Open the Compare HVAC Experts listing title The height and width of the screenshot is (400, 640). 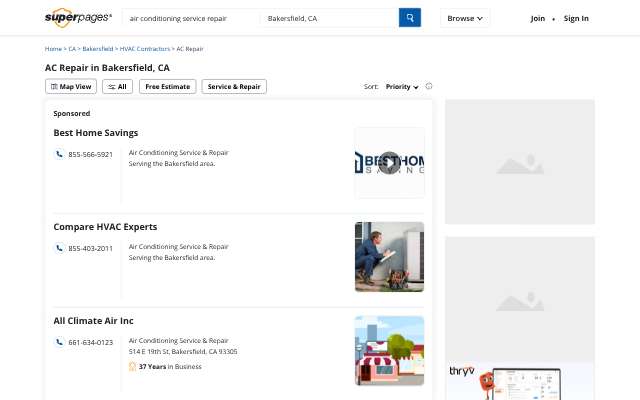click(105, 227)
